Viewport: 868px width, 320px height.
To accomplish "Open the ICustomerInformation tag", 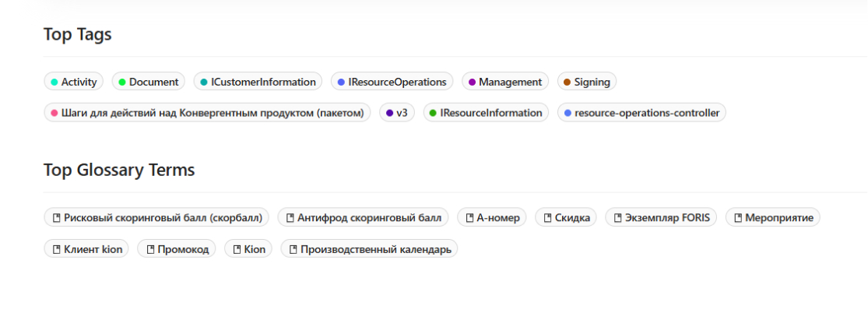I will [258, 82].
